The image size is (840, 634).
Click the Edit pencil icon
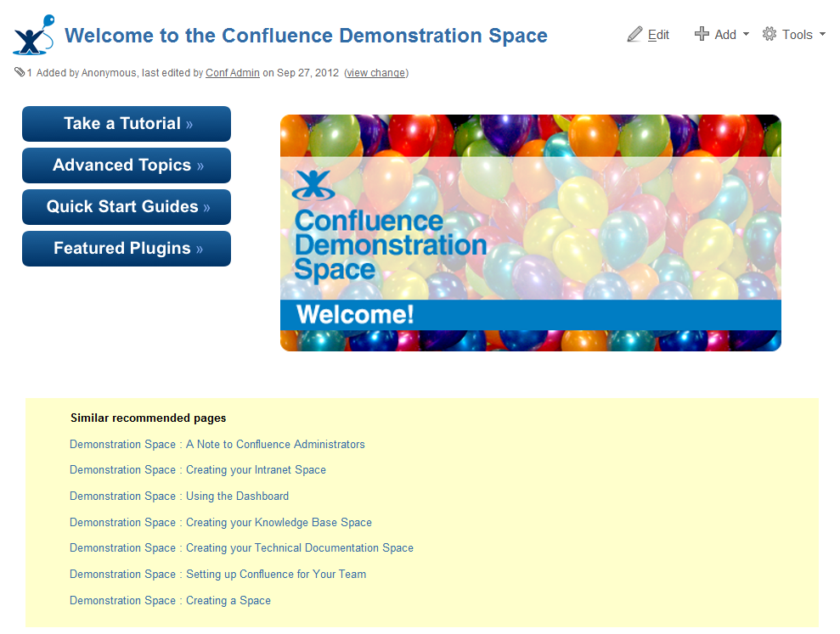tap(634, 34)
